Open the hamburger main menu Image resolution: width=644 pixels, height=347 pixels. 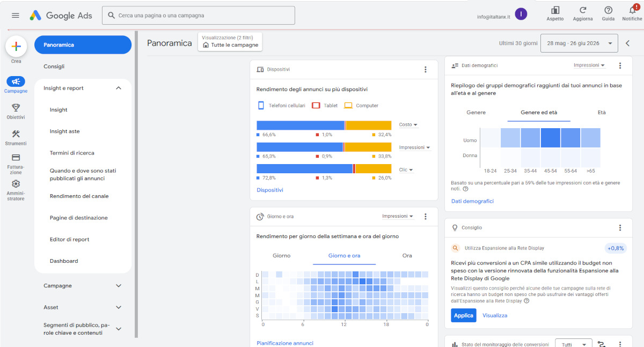tap(15, 16)
